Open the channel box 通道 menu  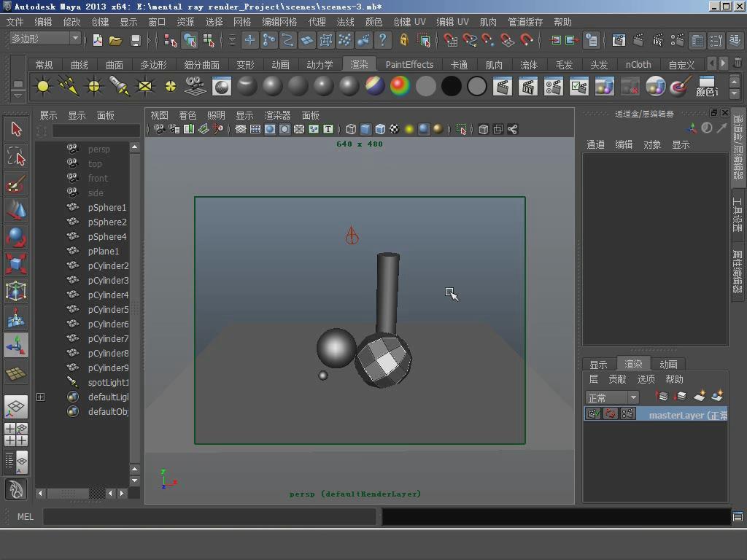[x=595, y=145]
